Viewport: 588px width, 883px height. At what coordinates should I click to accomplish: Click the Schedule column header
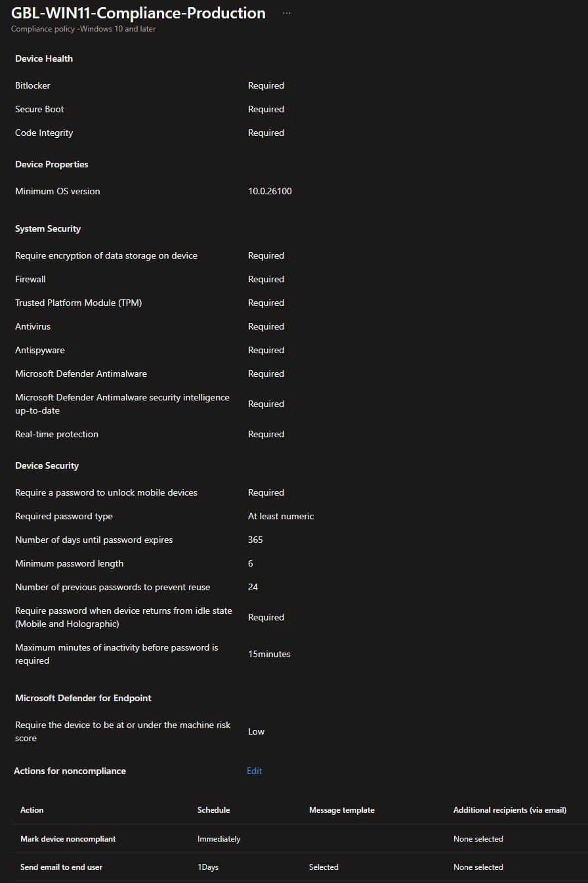213,810
